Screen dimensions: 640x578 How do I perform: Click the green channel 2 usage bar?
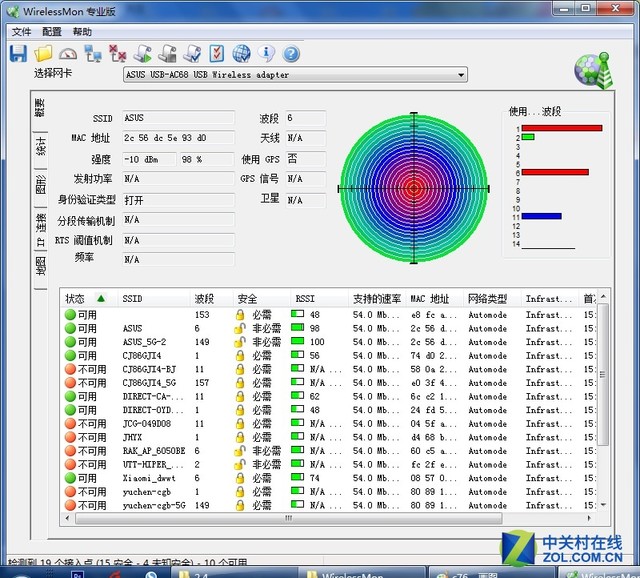coord(528,137)
